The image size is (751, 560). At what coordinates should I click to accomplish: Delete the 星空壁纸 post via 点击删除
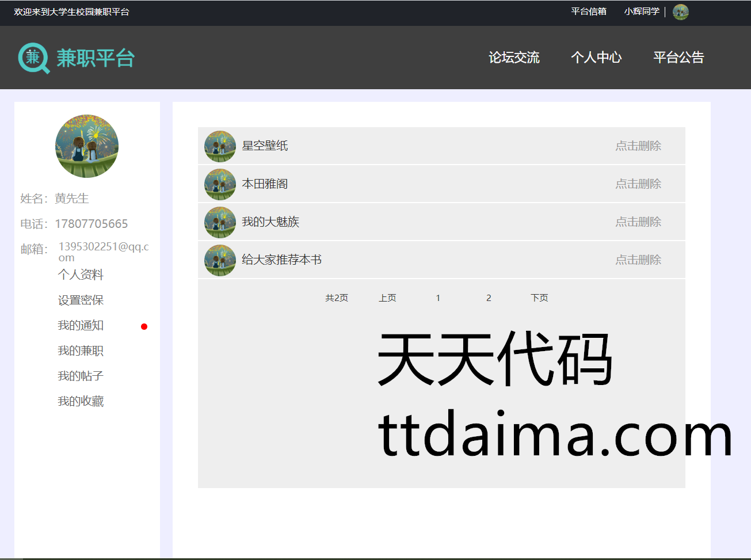click(x=638, y=146)
